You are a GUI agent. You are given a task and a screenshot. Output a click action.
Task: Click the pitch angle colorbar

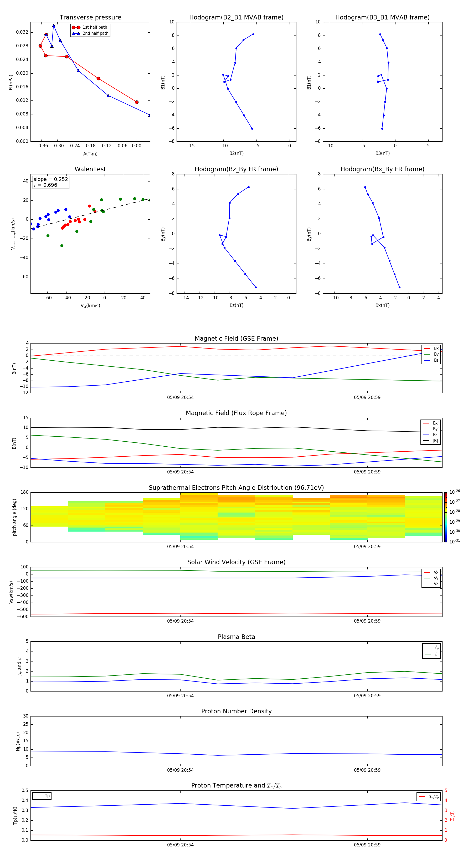tap(446, 517)
